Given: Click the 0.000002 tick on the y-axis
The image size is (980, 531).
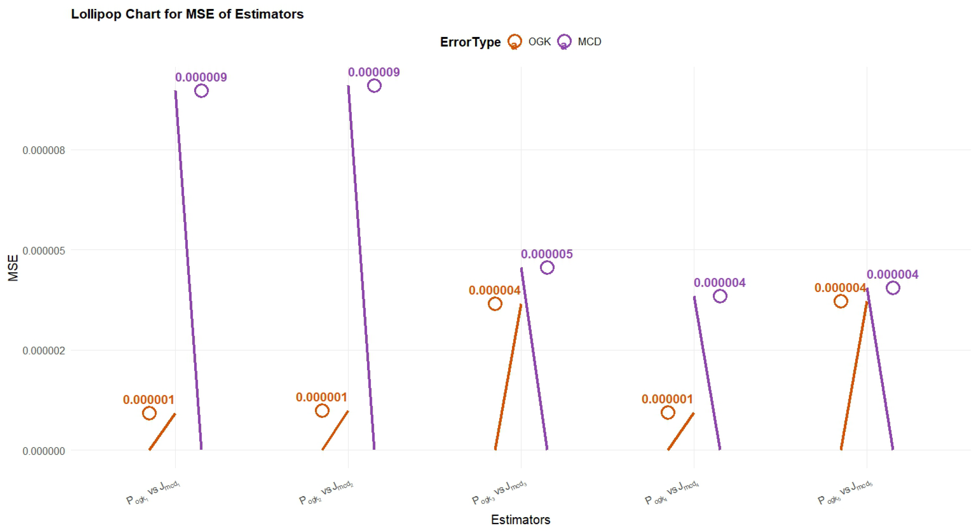Looking at the screenshot, I should (44, 351).
